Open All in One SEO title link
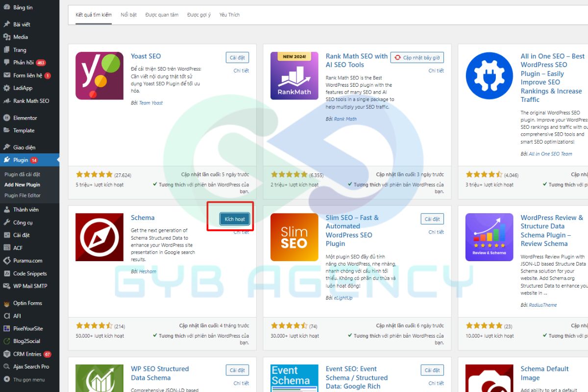The image size is (588, 392). point(553,78)
